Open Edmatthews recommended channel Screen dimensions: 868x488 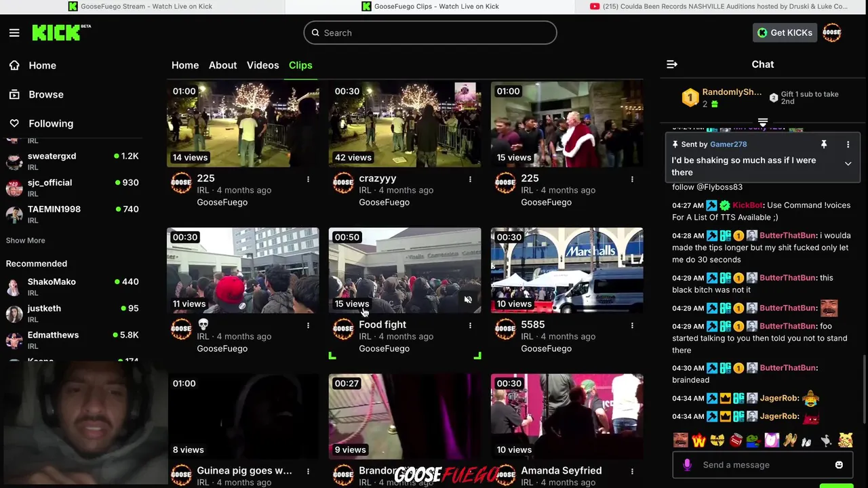pyautogui.click(x=73, y=340)
